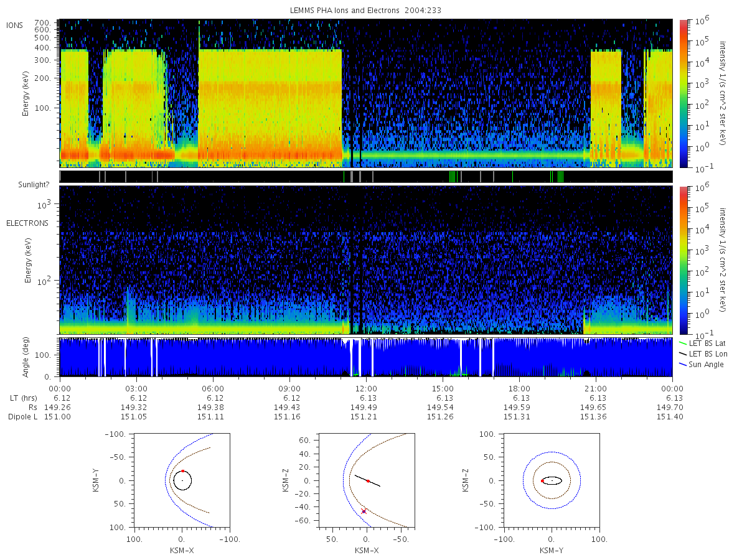Click the ELECTRONS panel label
747x560 pixels.
point(27,223)
